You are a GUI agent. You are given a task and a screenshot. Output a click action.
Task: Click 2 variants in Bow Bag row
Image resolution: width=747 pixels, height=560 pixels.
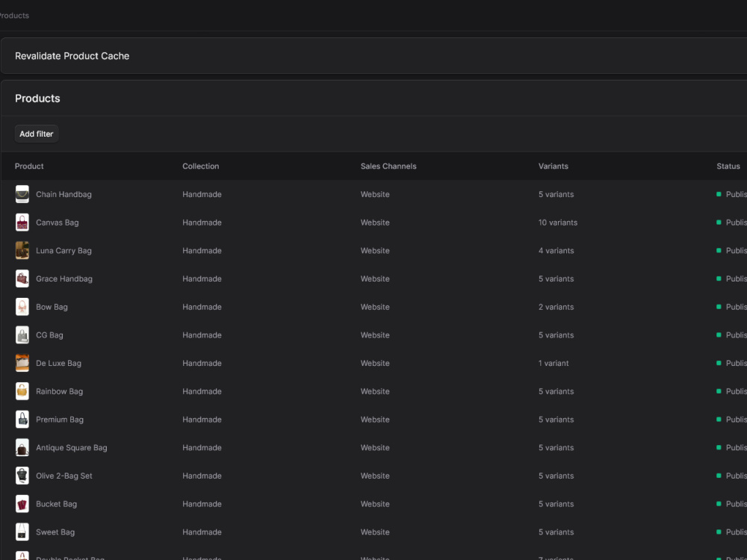tap(556, 307)
